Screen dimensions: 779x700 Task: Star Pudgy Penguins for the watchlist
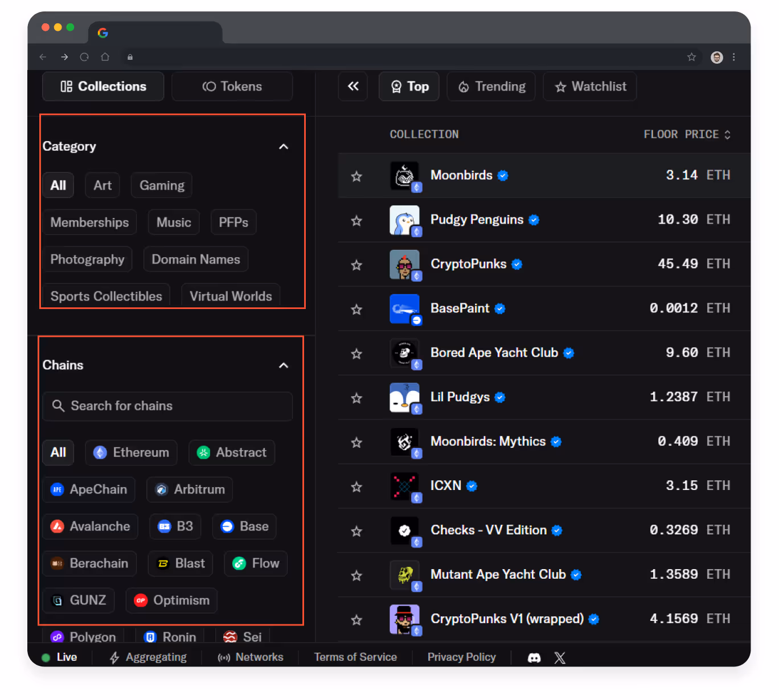click(x=356, y=221)
